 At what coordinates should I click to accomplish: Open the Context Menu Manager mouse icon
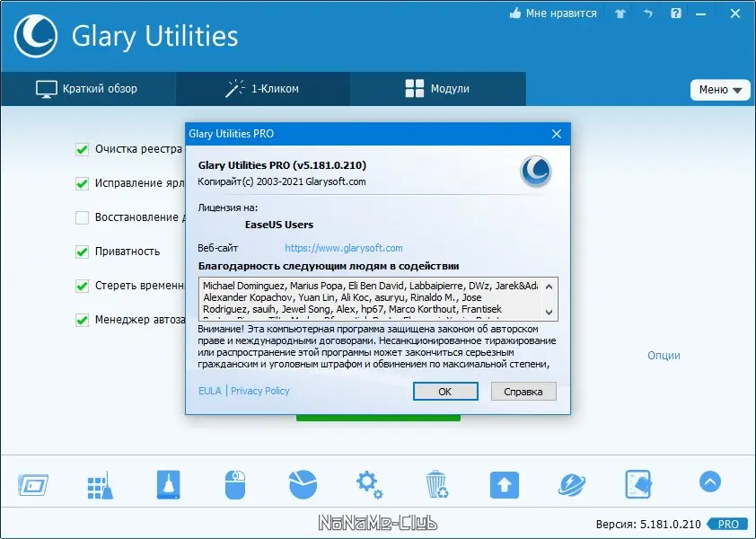click(235, 484)
